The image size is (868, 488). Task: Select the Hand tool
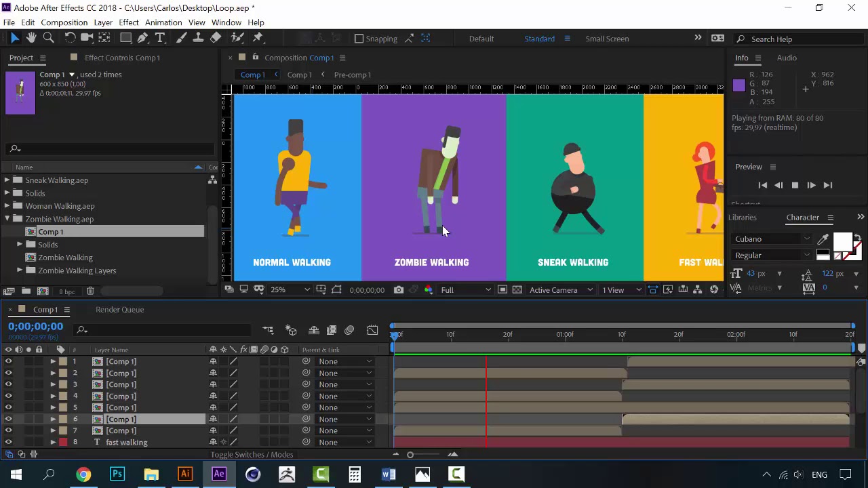(32, 38)
